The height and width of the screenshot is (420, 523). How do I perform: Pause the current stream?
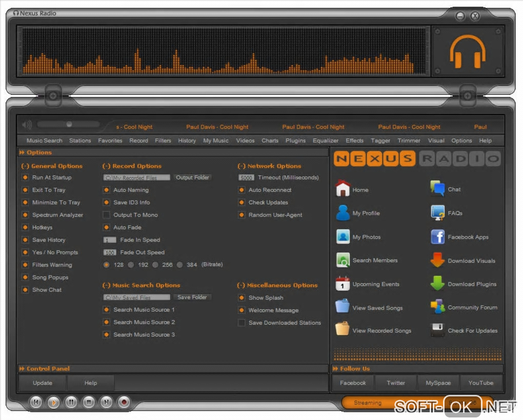pos(71,402)
